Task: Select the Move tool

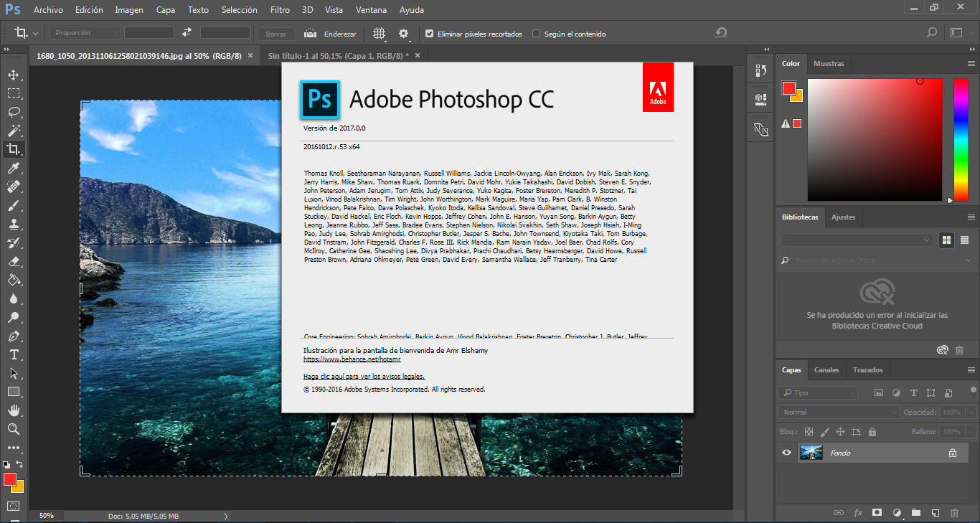Action: coord(13,75)
